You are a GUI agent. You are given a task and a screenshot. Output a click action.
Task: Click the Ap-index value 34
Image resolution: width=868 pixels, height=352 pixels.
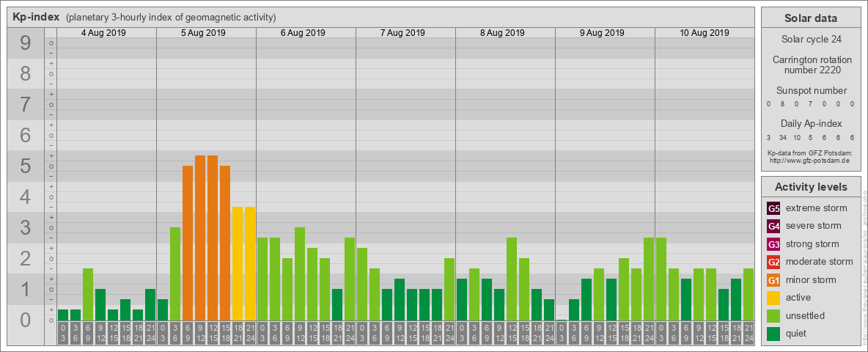click(x=782, y=137)
